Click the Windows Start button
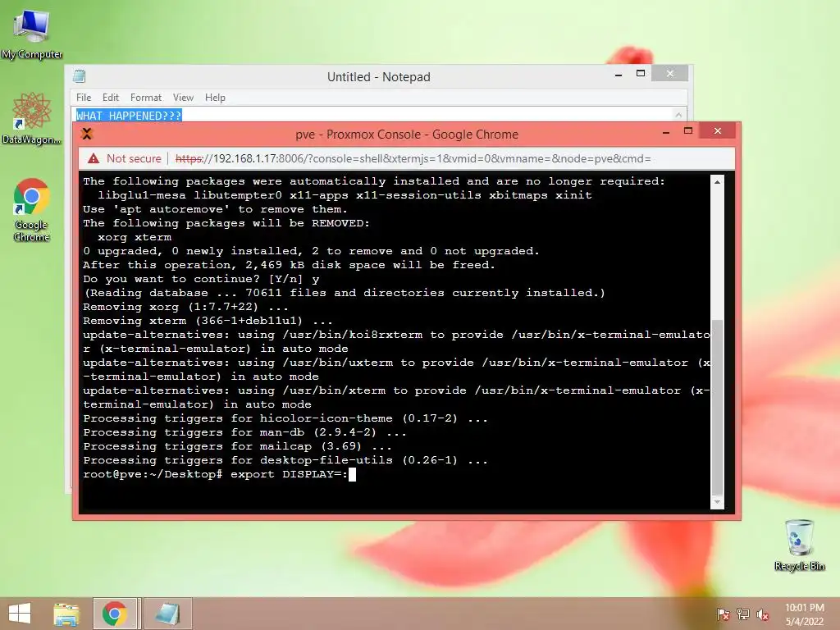The height and width of the screenshot is (630, 840). point(20,614)
